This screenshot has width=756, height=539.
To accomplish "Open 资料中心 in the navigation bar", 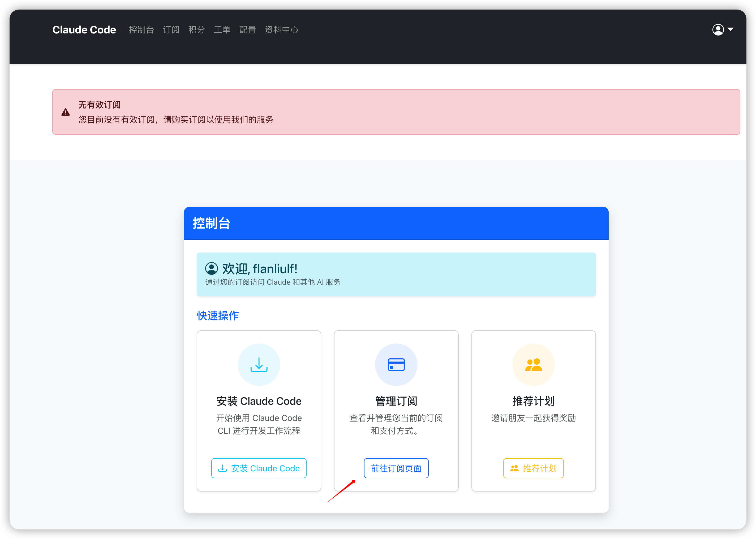I will pos(281,30).
